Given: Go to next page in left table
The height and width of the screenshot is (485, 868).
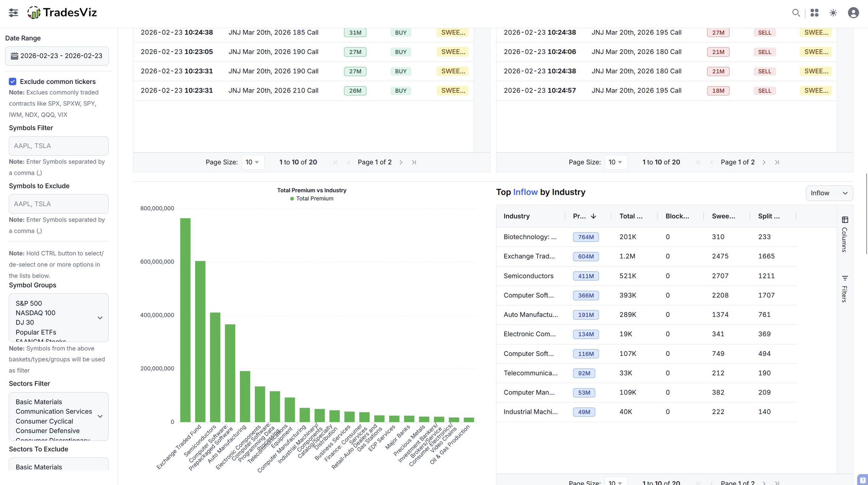Looking at the screenshot, I should coord(401,162).
